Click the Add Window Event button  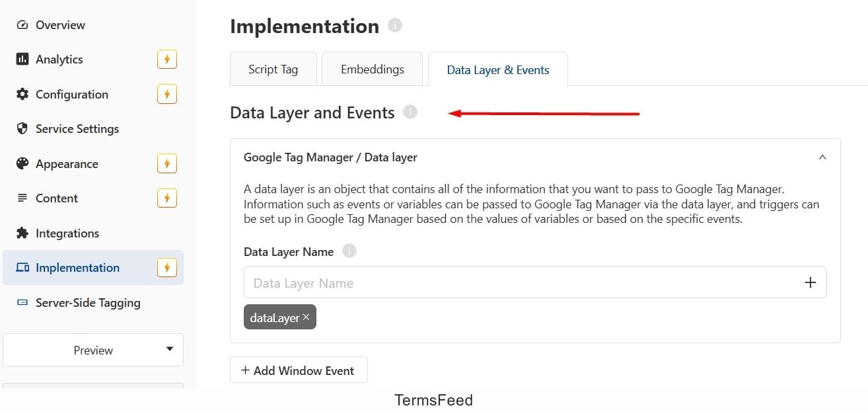[299, 370]
